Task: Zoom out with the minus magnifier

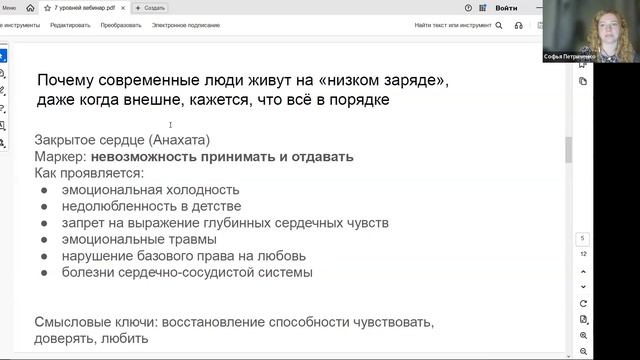Action: (x=583, y=351)
